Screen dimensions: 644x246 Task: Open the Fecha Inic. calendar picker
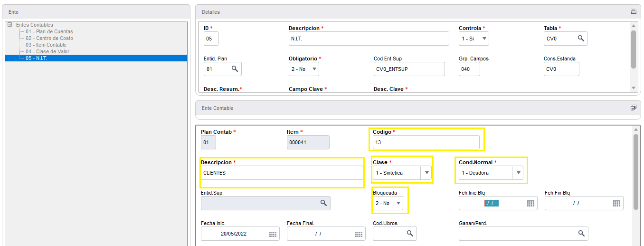[x=273, y=234]
